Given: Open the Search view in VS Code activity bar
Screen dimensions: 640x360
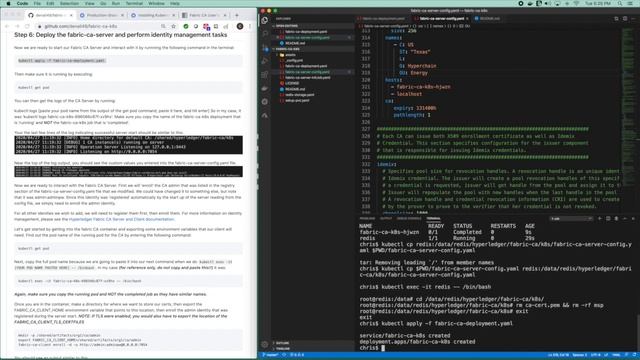Looking at the screenshot, I should pyautogui.click(x=264, y=34).
